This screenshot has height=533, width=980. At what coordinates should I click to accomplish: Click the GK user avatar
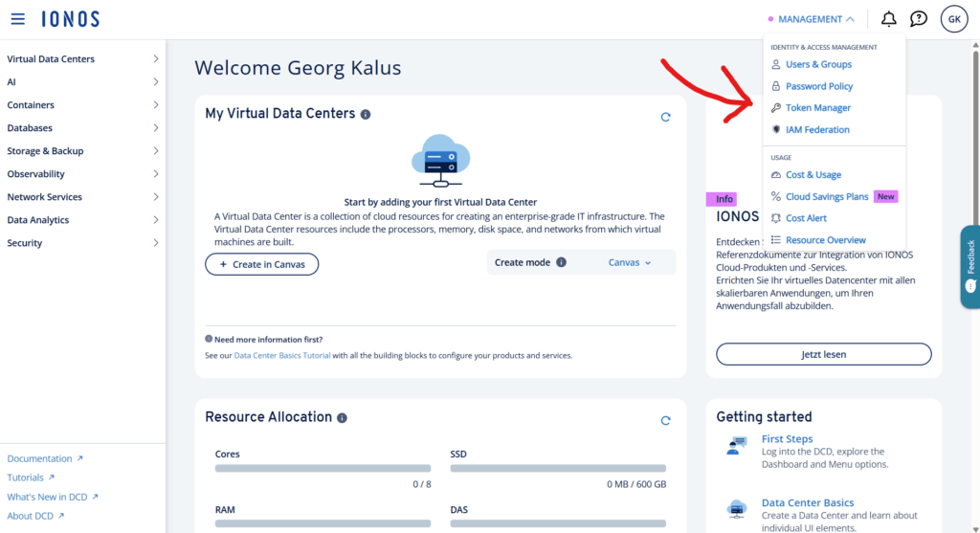[x=954, y=19]
